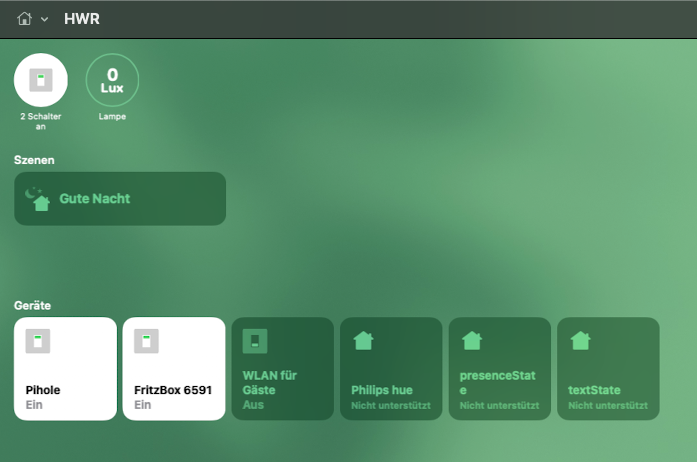
Task: Open the Philips hue tile label
Action: click(x=382, y=390)
